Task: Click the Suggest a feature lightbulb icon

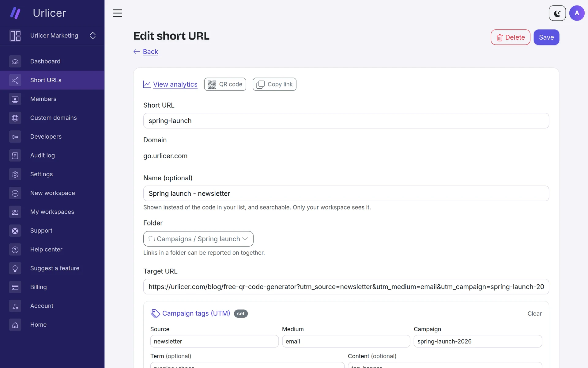Action: tap(15, 268)
